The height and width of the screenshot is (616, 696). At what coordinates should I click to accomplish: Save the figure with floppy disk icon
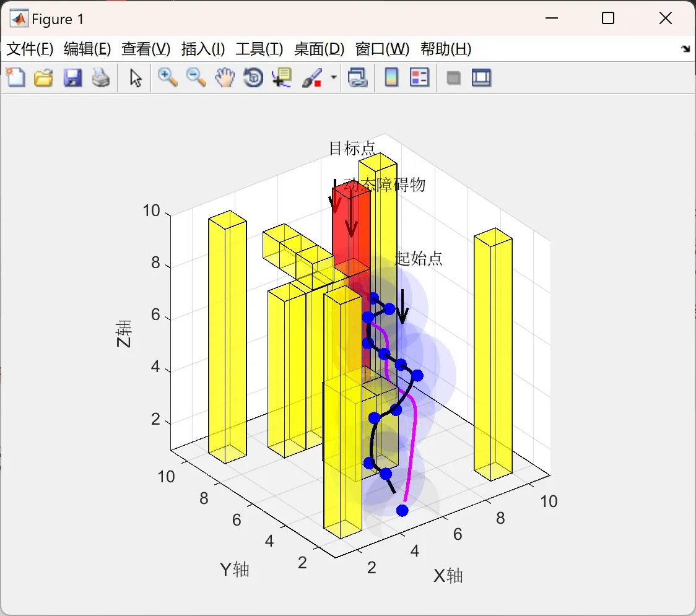pyautogui.click(x=72, y=77)
